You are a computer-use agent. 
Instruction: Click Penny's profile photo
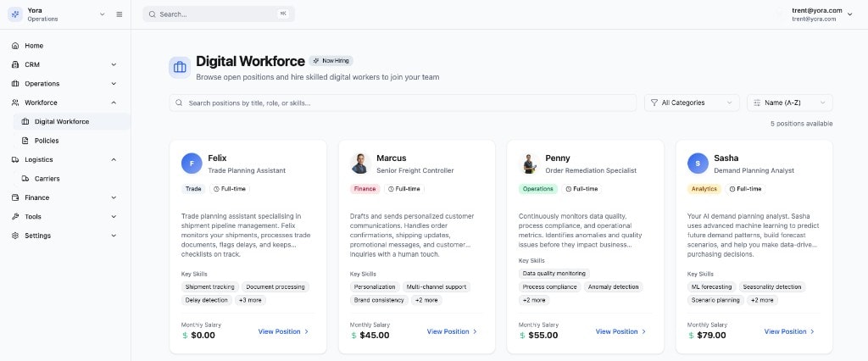pyautogui.click(x=529, y=163)
